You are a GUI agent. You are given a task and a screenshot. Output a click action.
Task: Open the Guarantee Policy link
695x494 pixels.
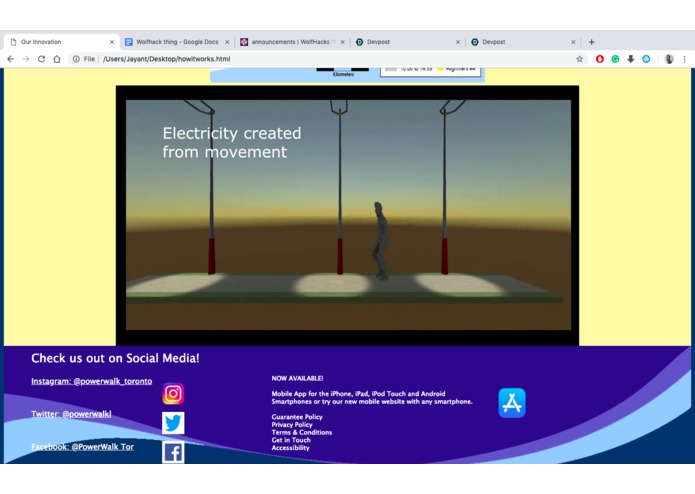click(x=297, y=417)
